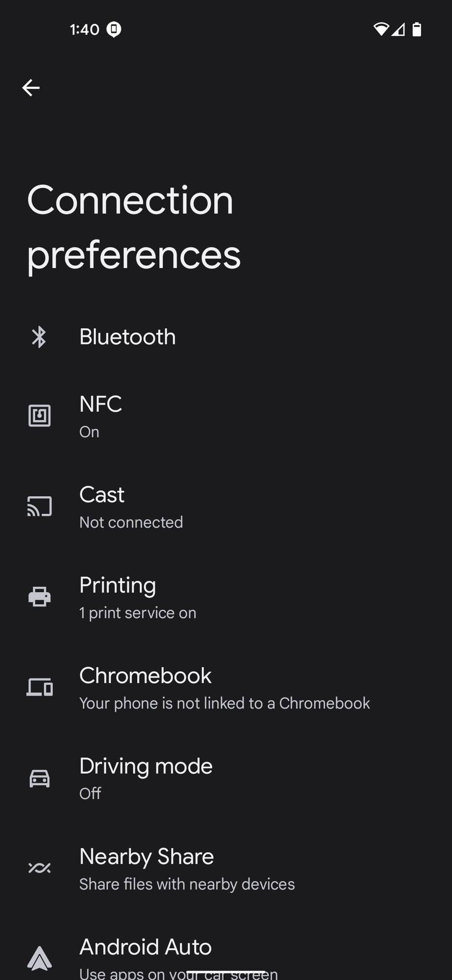Viewport: 452px width, 980px height.
Task: Tap the Android Auto logo icon
Action: (39, 958)
